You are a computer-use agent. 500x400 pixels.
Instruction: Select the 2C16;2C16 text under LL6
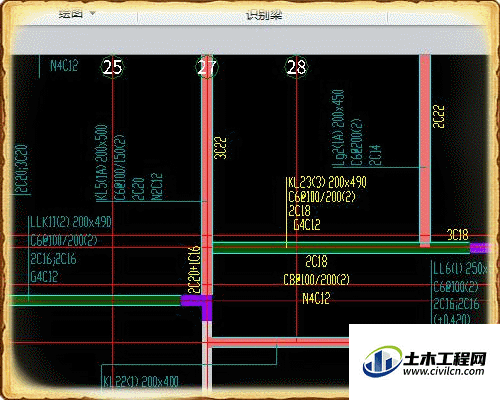(x=456, y=304)
